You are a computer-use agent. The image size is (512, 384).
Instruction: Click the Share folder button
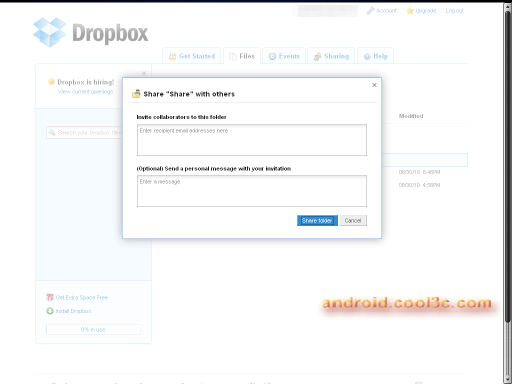317,220
